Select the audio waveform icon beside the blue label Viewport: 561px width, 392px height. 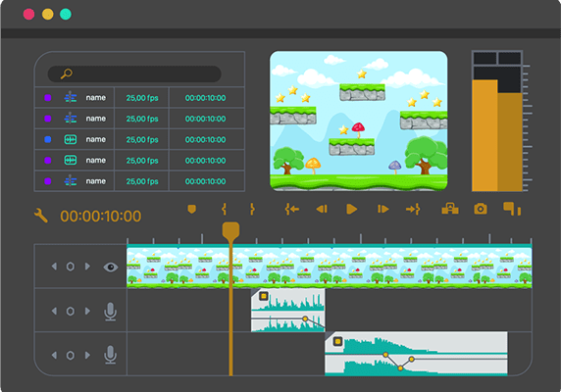tap(71, 139)
